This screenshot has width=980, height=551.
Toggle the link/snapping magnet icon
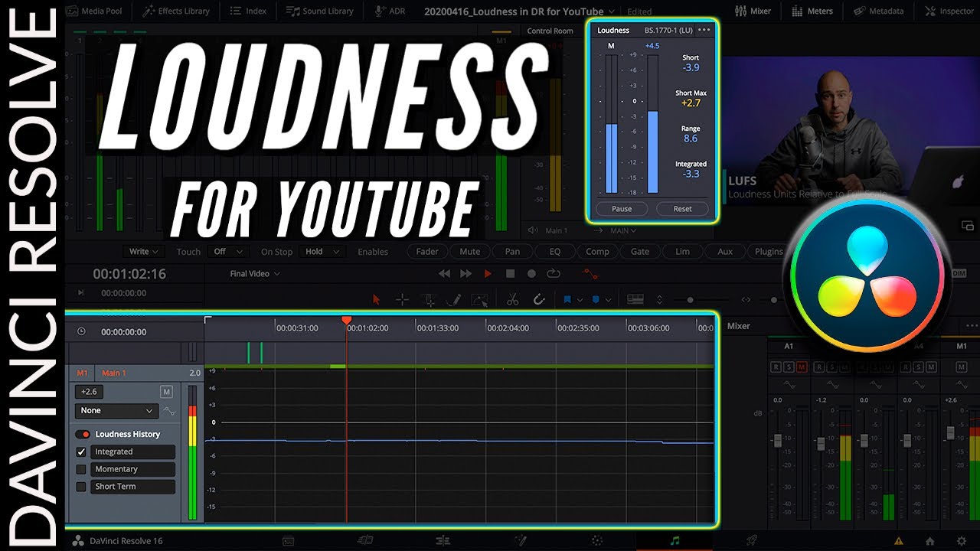(538, 299)
